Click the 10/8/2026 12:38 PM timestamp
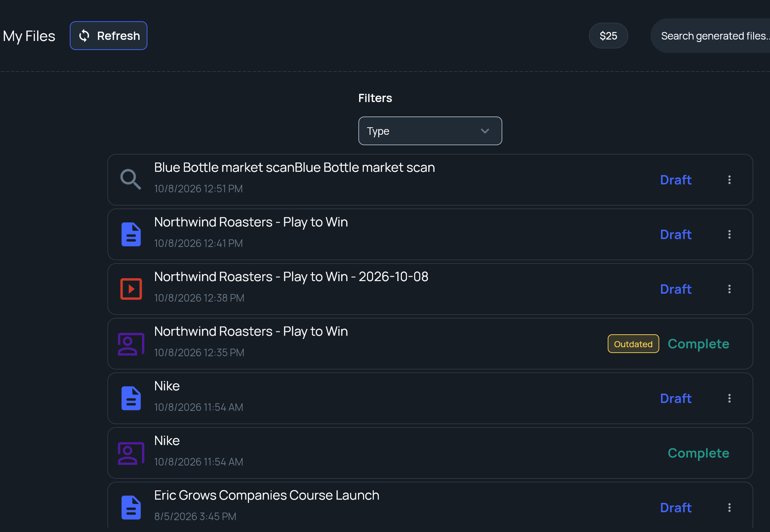Screen dimensions: 770x532 tap(199, 298)
